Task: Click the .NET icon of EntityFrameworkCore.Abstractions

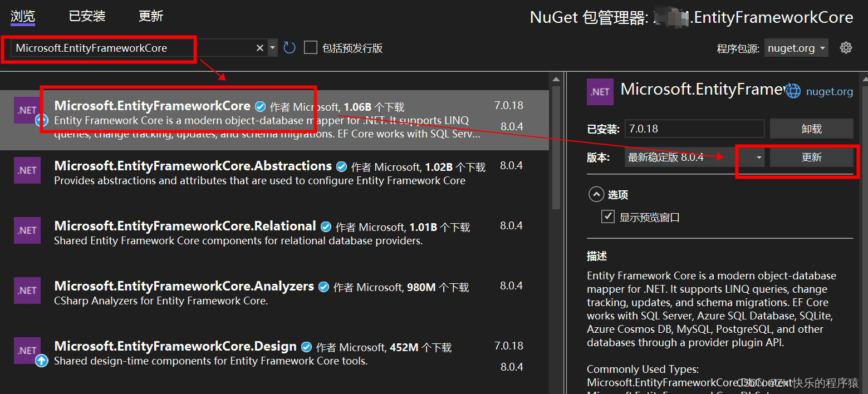Action: coord(27,170)
